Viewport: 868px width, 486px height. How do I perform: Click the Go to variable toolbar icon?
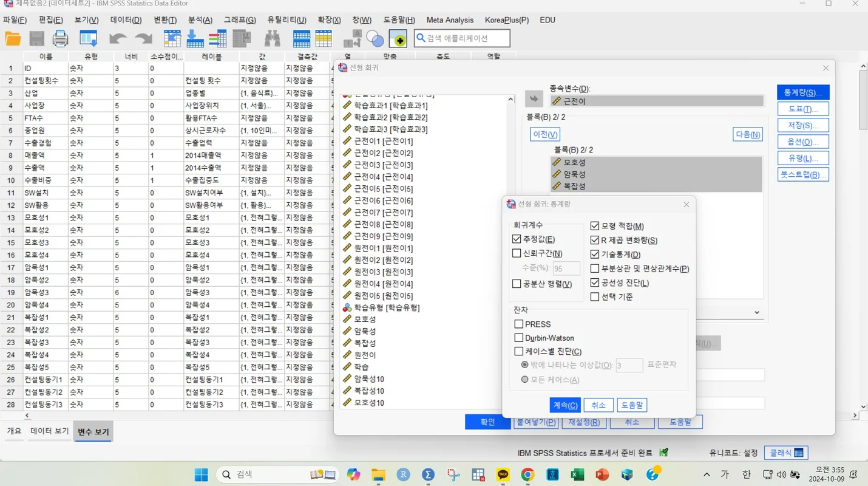point(195,39)
